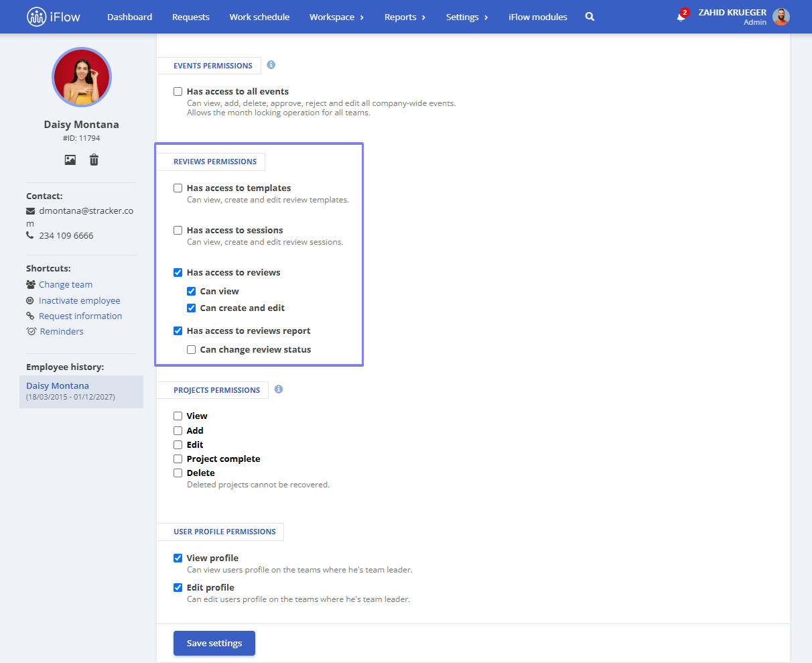The image size is (812, 663).
Task: Enable Has access to templates
Action: tap(178, 188)
